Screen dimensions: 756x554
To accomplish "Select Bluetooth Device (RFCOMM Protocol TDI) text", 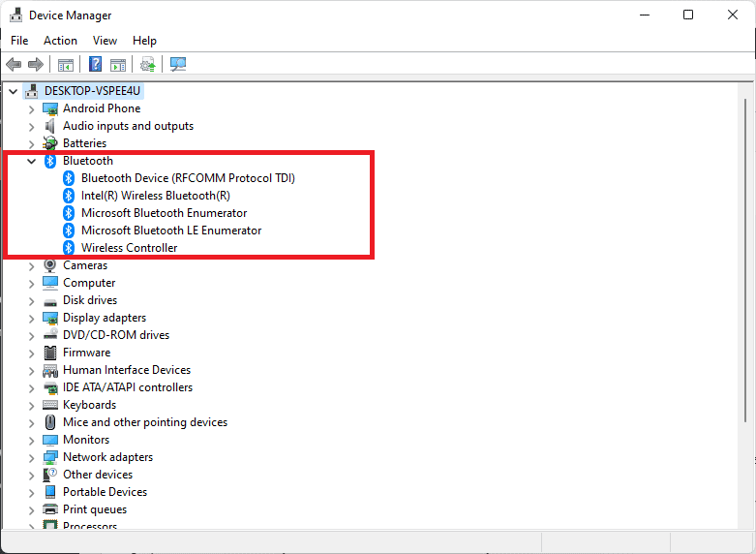I will [x=188, y=178].
